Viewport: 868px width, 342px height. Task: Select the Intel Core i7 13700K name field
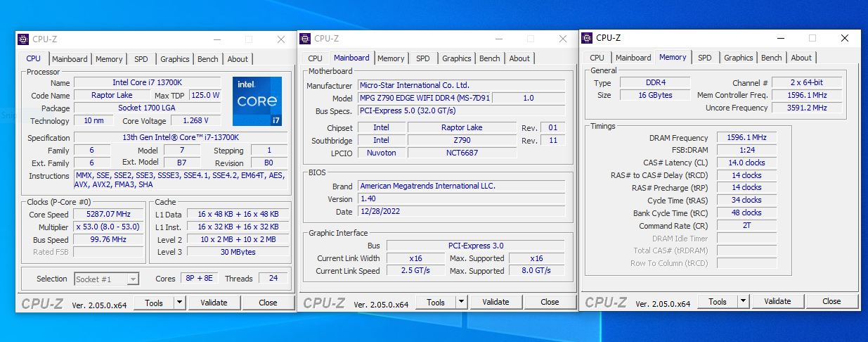click(148, 82)
